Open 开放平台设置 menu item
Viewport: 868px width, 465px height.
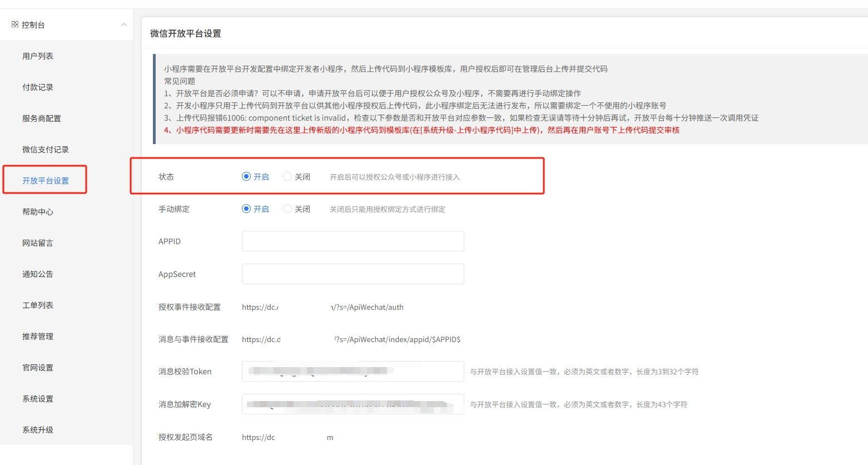(46, 181)
